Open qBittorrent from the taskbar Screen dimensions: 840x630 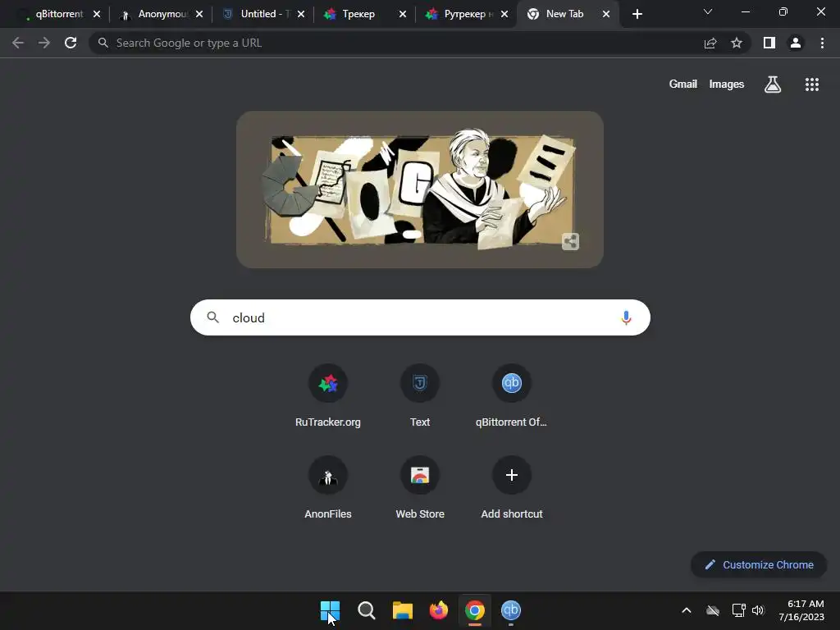511,610
